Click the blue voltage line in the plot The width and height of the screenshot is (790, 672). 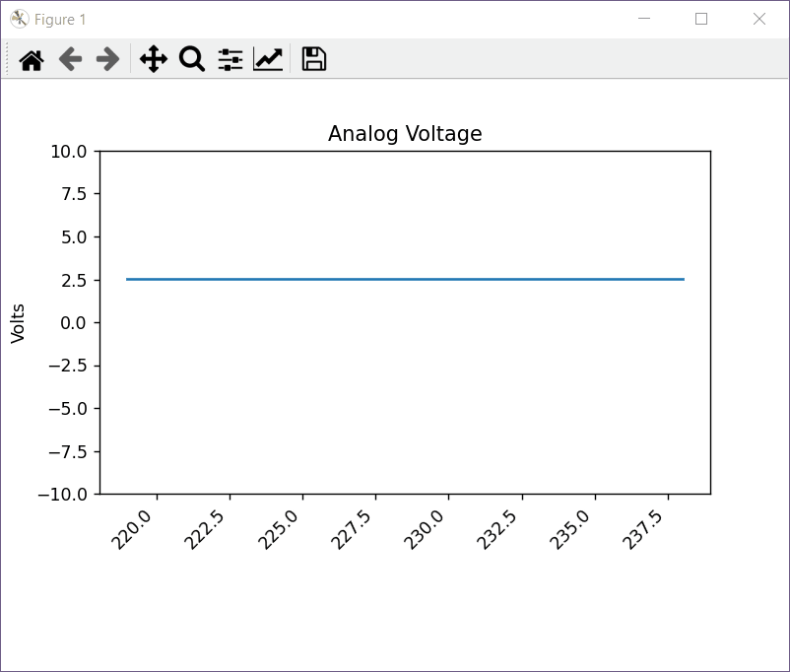(x=405, y=280)
